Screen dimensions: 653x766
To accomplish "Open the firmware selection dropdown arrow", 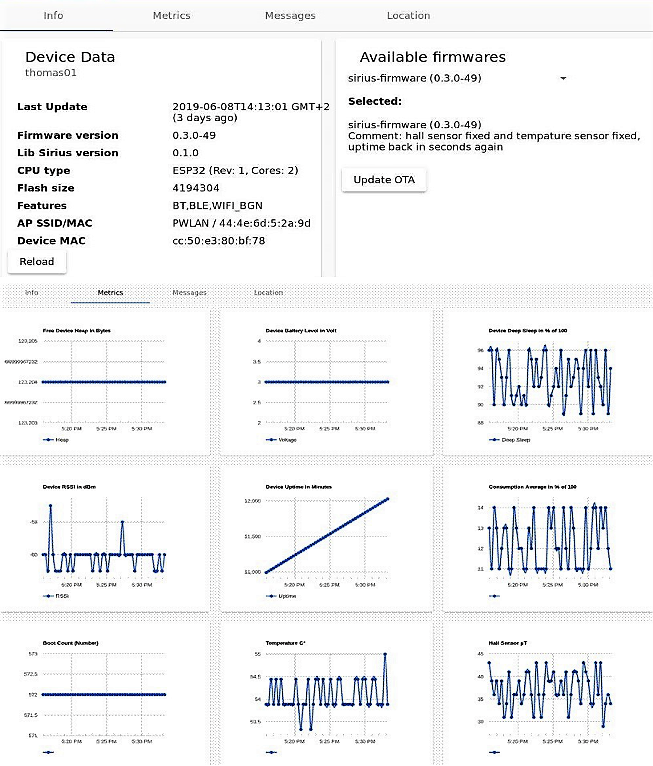I will (563, 78).
